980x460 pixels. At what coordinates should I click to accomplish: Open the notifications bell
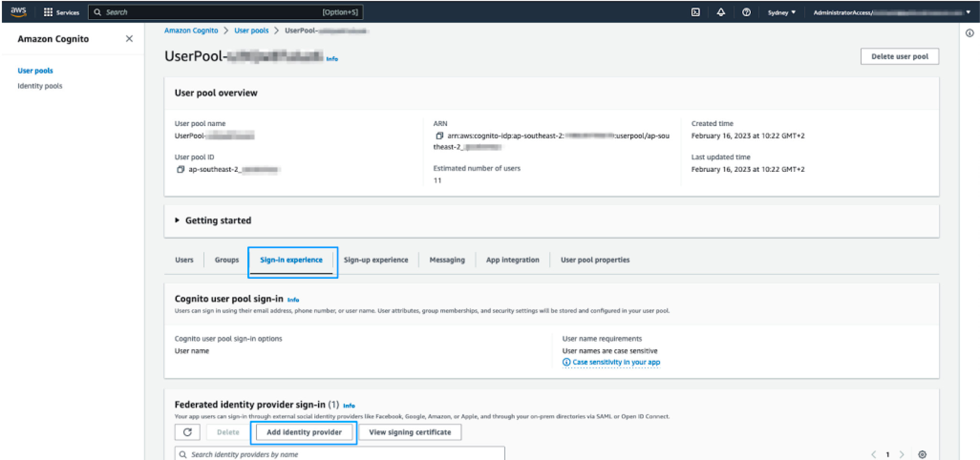coord(721,12)
